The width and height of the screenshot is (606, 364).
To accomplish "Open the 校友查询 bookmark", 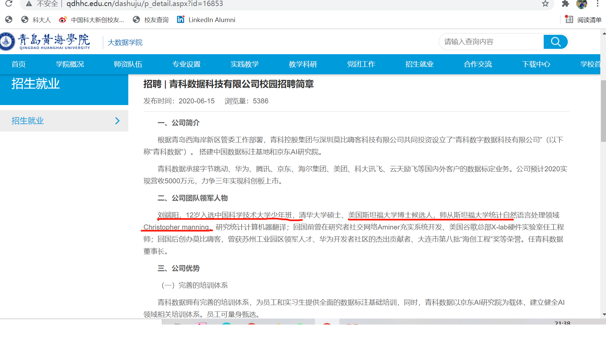I will click(x=150, y=20).
